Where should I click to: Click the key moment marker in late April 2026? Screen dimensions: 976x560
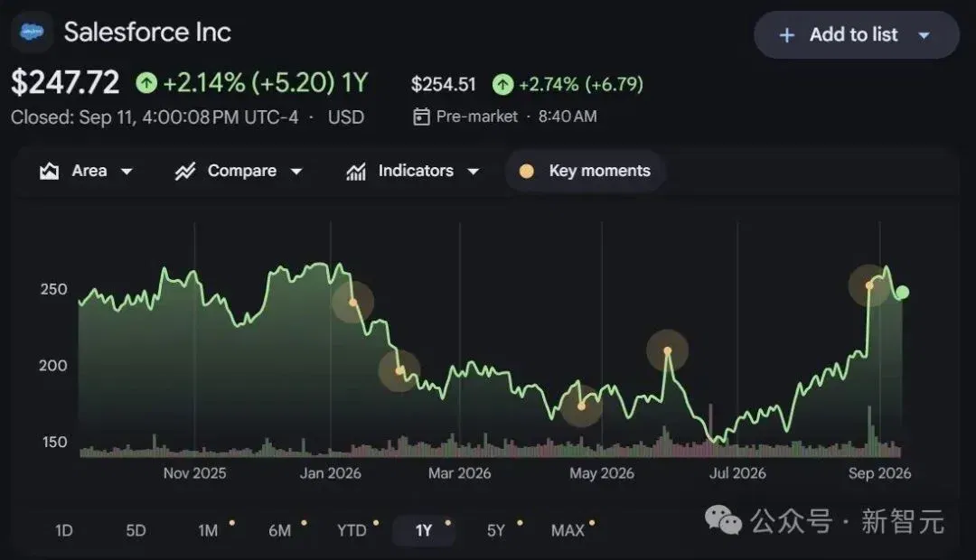coord(581,406)
